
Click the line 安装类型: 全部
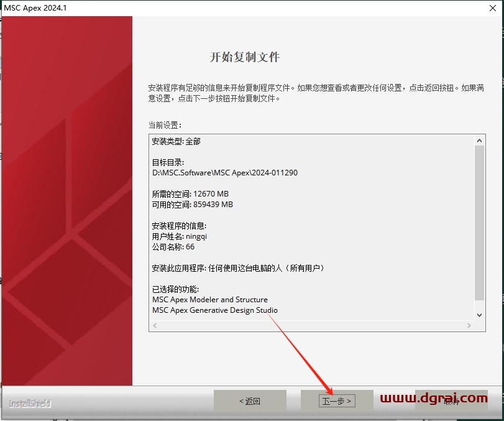(x=176, y=141)
